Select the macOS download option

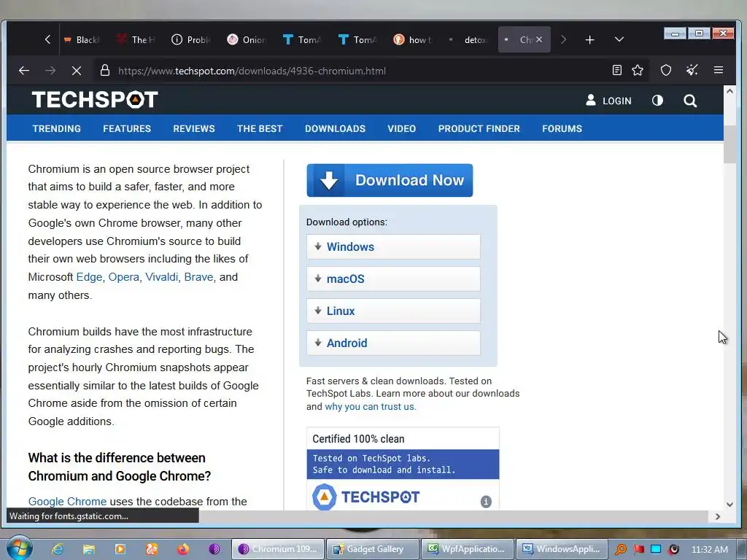pyautogui.click(x=393, y=279)
